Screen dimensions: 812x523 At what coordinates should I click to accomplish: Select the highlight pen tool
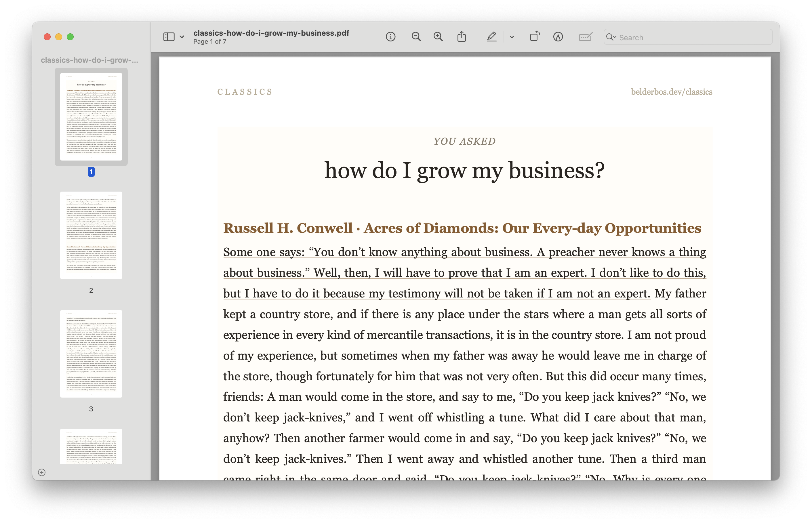pyautogui.click(x=491, y=37)
